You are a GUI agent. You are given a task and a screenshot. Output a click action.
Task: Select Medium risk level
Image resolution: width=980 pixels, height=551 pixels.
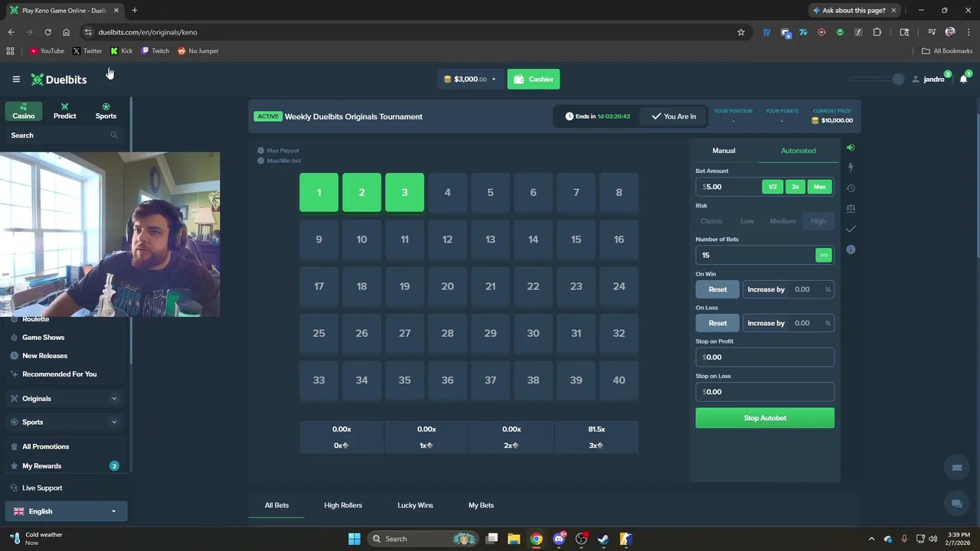click(x=782, y=221)
